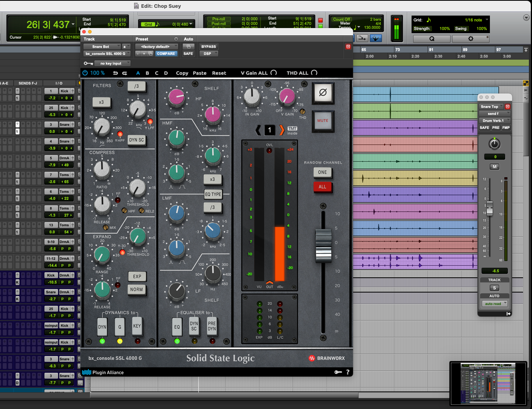532x409 pixels.
Task: Open the quantize gear settings button
Action: coord(470,39)
